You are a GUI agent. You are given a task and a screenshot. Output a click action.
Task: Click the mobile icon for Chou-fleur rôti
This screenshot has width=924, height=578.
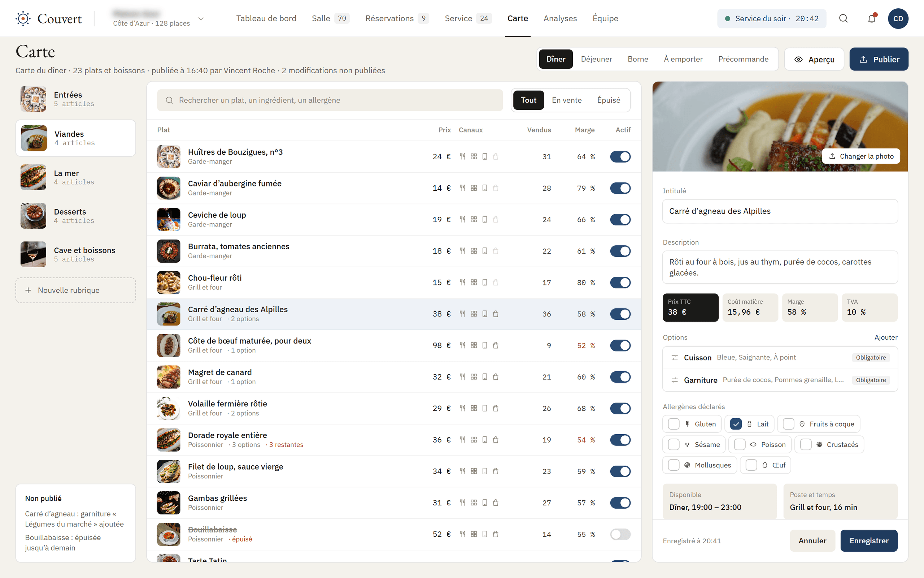click(x=484, y=282)
